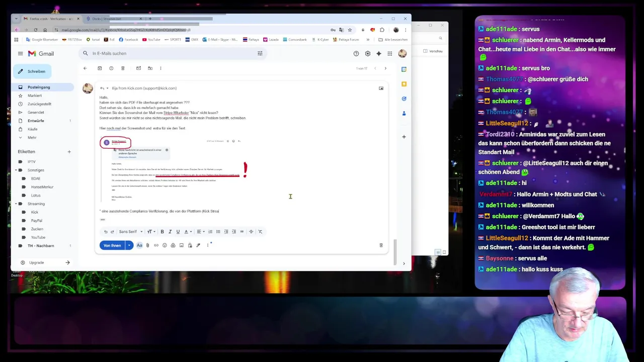Open the YouTube bookmark in bookmarks bar
The width and height of the screenshot is (644, 362).
tap(151, 40)
